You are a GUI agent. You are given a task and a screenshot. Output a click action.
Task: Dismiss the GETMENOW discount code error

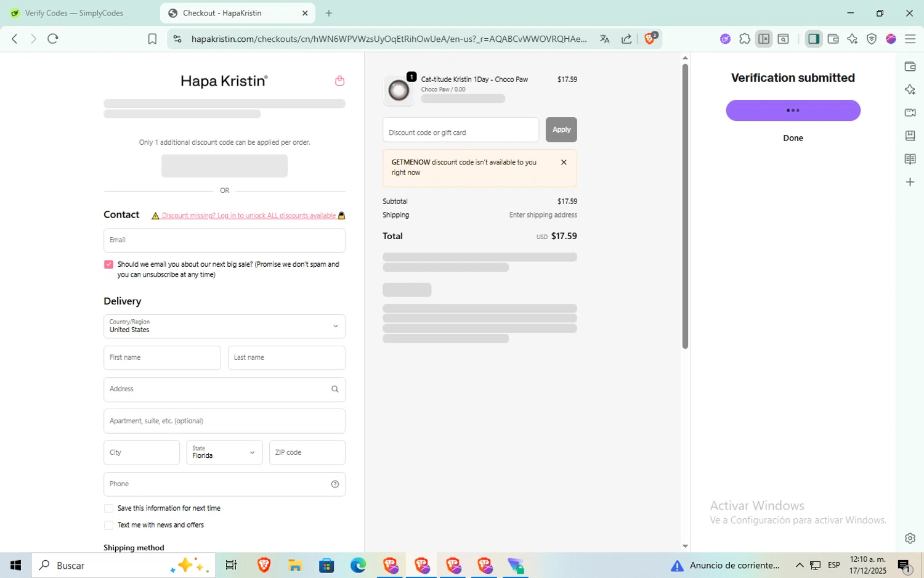(x=564, y=162)
